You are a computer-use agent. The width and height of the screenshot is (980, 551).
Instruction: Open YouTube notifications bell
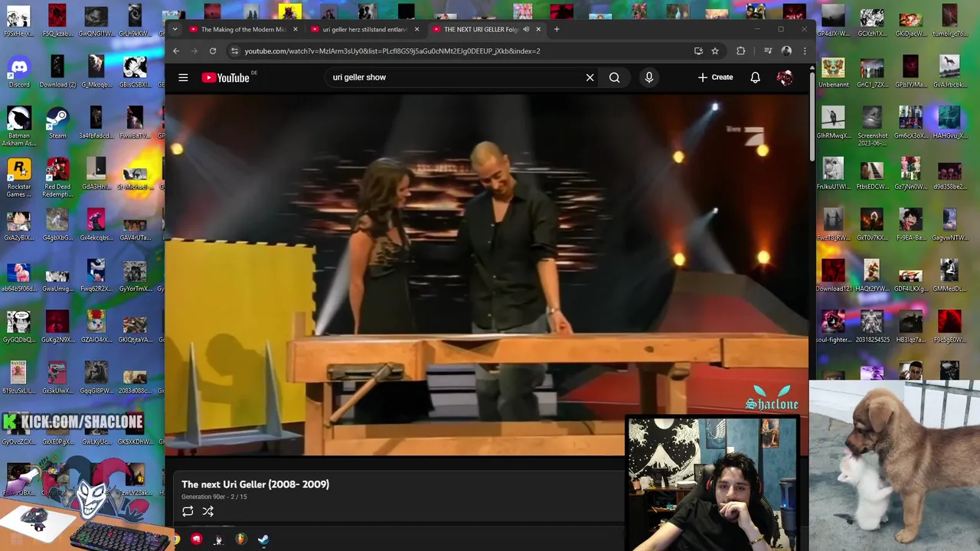[755, 77]
